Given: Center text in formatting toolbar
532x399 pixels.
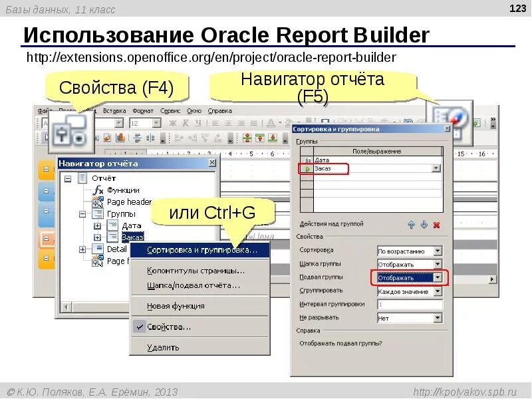Looking at the screenshot, I should (x=228, y=123).
